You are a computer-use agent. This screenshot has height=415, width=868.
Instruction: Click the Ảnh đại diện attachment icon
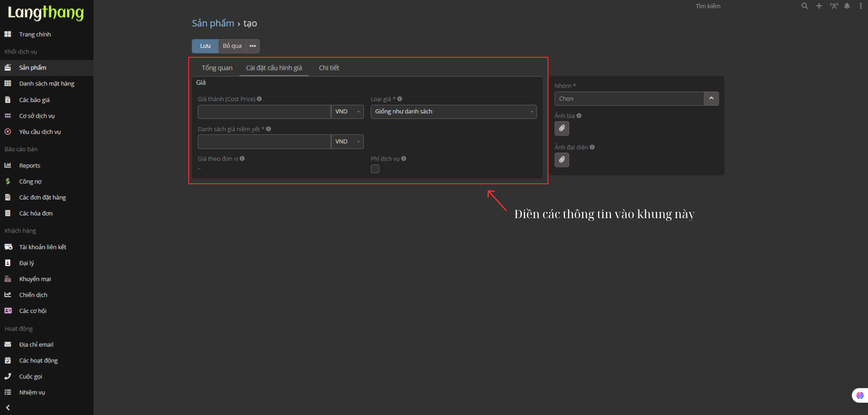(x=562, y=160)
